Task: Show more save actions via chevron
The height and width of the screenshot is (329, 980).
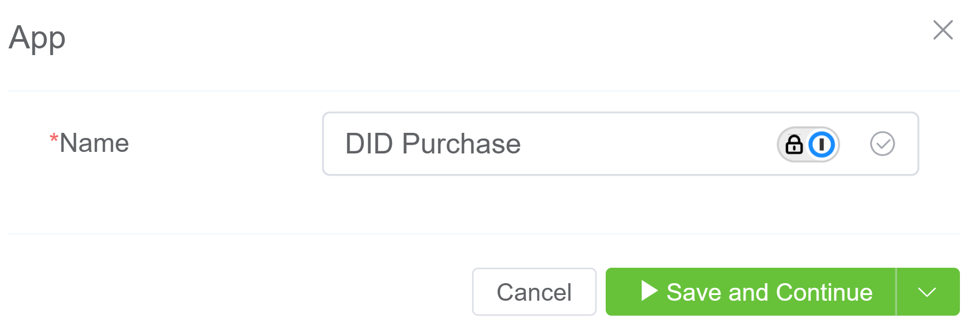Action: click(927, 292)
